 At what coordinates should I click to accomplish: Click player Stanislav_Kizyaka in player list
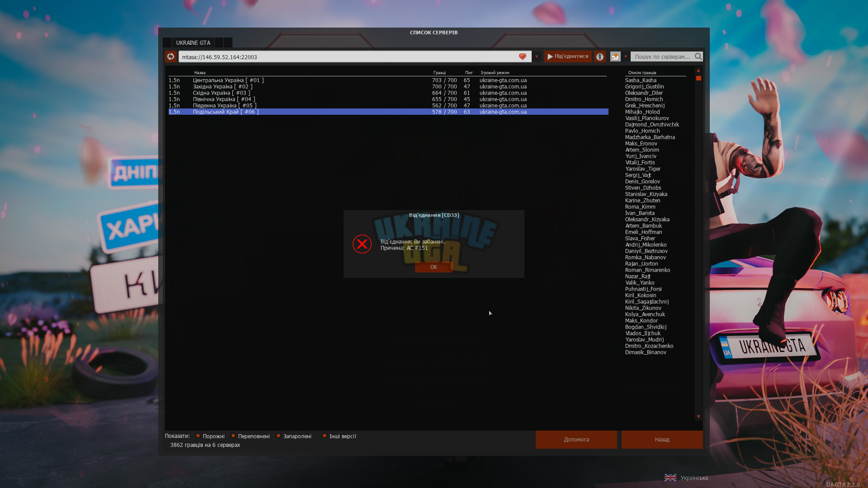point(646,194)
